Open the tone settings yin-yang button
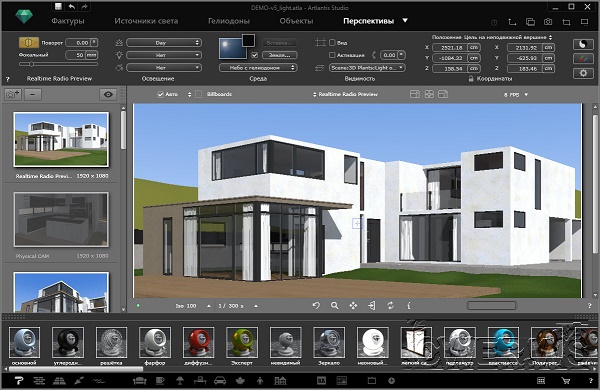Viewport: 600px width, 390px height. click(x=583, y=44)
